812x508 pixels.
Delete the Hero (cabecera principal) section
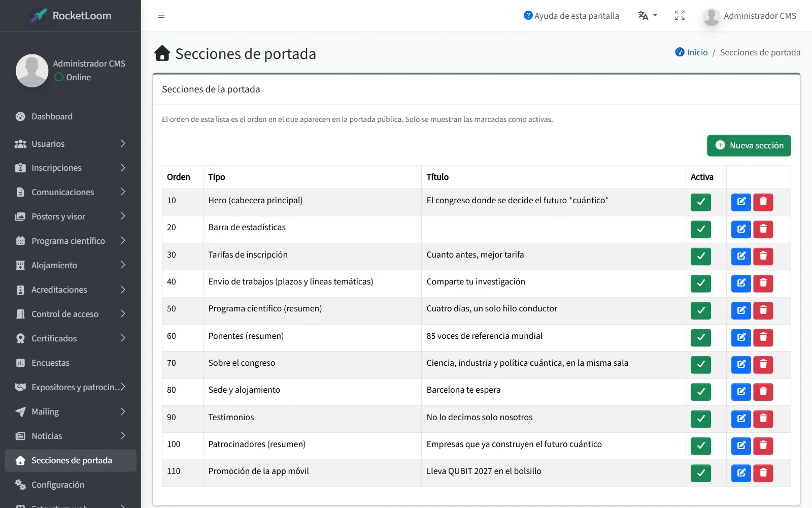[763, 202]
